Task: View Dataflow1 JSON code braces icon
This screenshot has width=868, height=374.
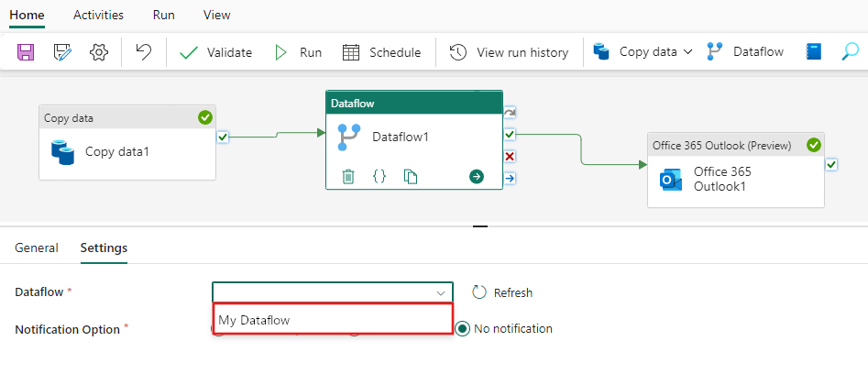Action: coord(379,176)
